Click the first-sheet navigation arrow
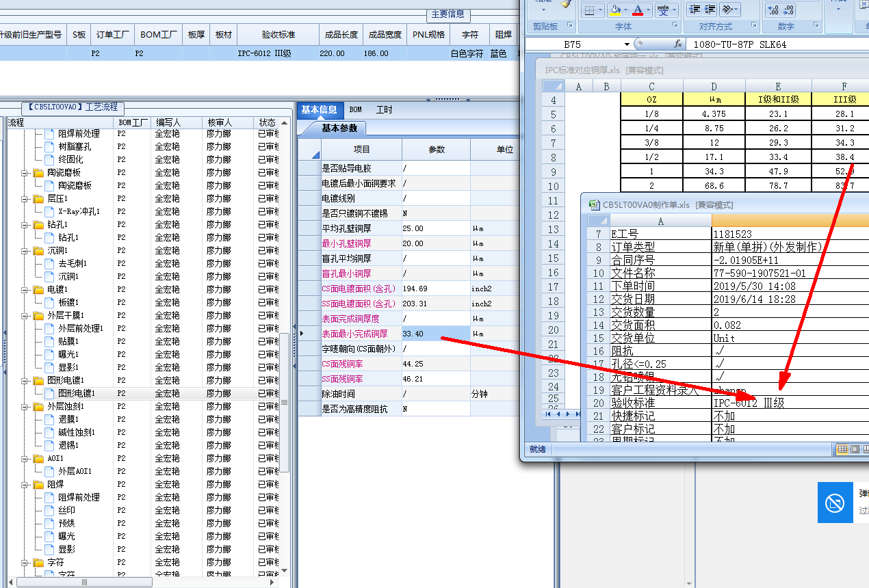Screen dimensions: 869x588 pyautogui.click(x=549, y=414)
